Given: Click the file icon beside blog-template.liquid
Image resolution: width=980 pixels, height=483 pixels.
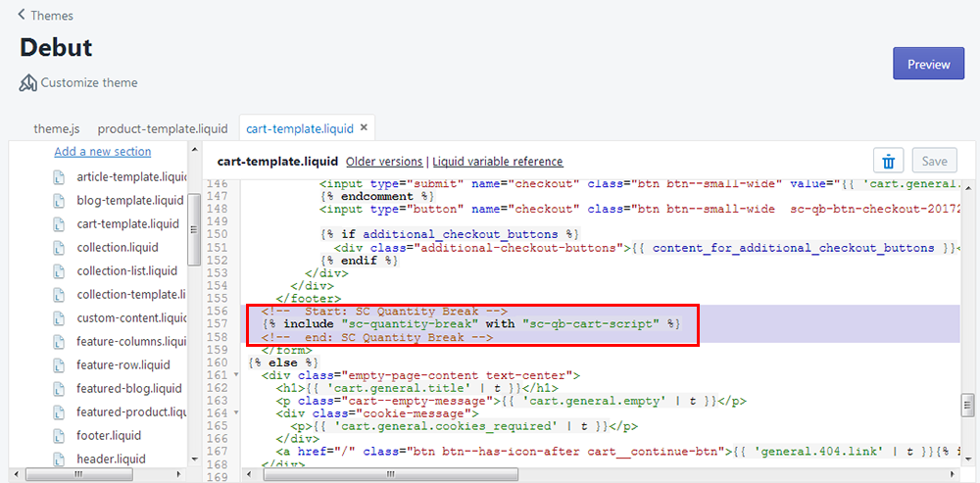Looking at the screenshot, I should point(59,200).
